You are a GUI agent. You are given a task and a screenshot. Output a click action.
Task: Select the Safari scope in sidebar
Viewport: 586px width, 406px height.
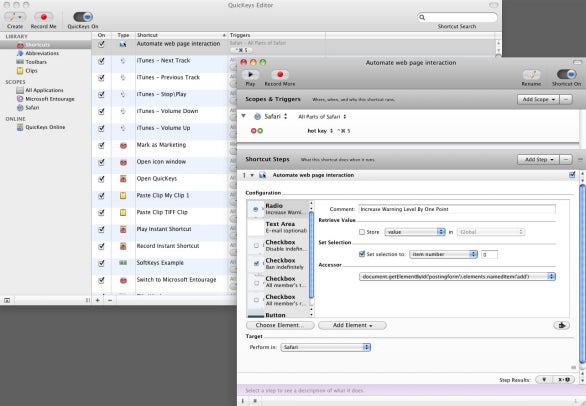[x=32, y=108]
